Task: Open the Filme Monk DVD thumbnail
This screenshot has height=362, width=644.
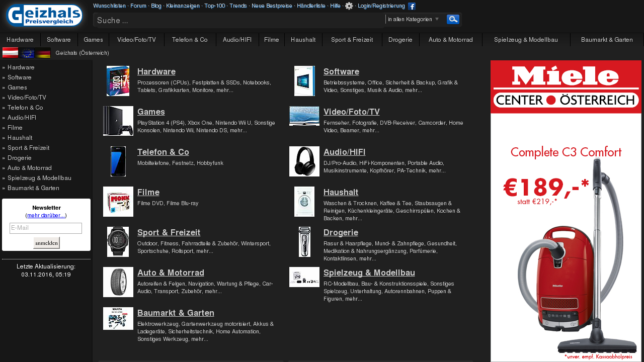Action: [118, 202]
